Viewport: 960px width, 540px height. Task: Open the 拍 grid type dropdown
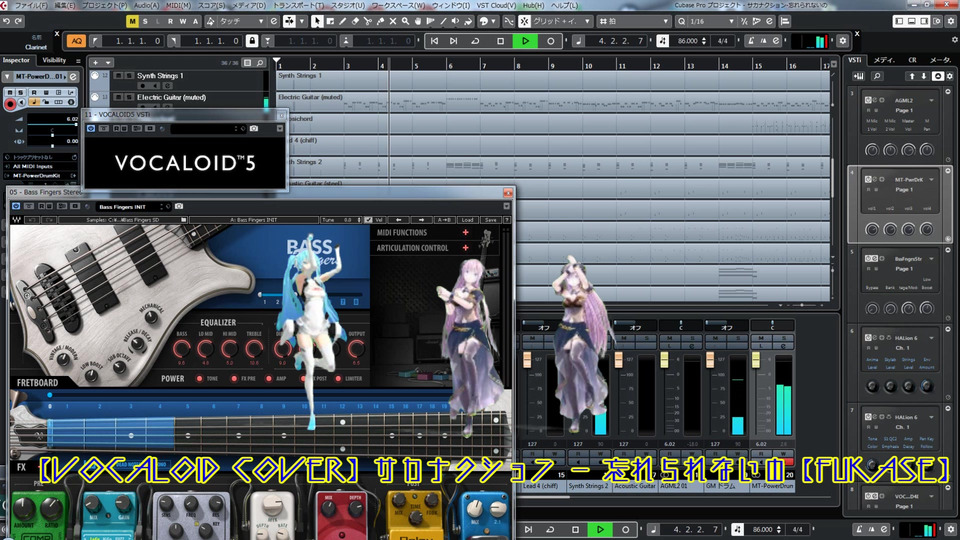point(635,21)
